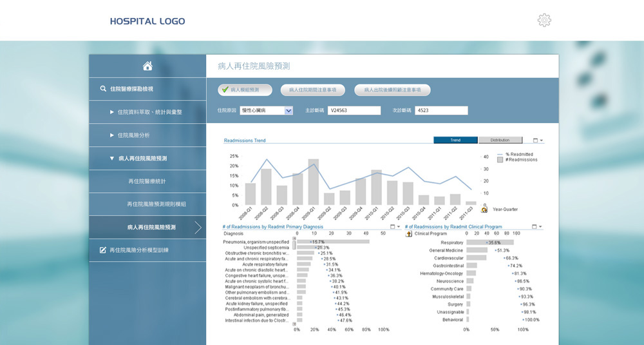Click the 100.0% value for Behavioral
This screenshot has height=345, width=644.
[533, 320]
